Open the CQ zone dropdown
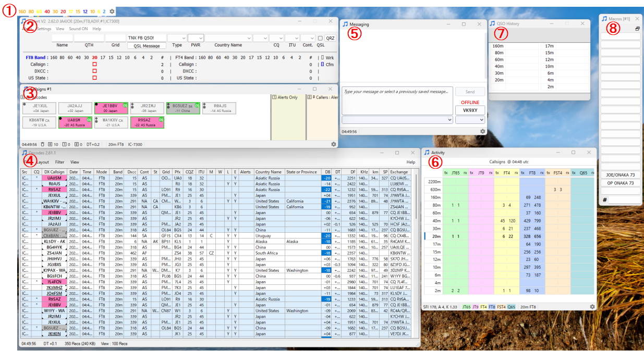Viewport: 644px width, 351px height. 276,38
